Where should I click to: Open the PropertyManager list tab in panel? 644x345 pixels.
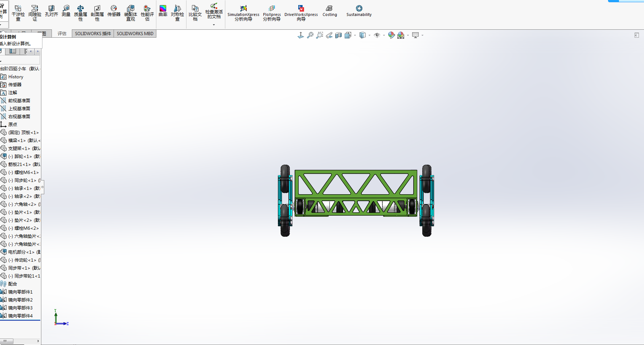[x=13, y=51]
